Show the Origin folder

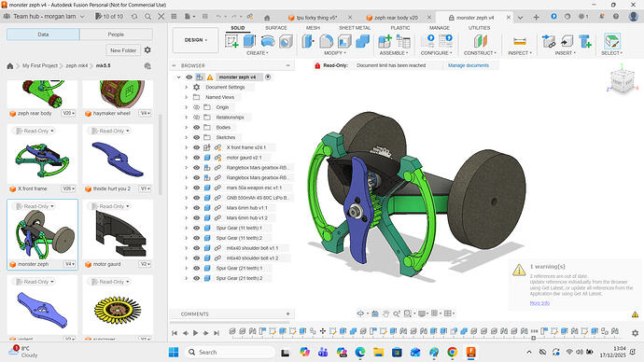(197, 107)
